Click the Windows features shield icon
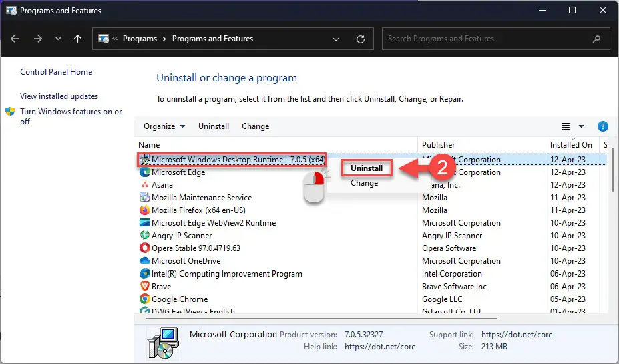Viewport: 619px width, 364px height. coord(10,112)
